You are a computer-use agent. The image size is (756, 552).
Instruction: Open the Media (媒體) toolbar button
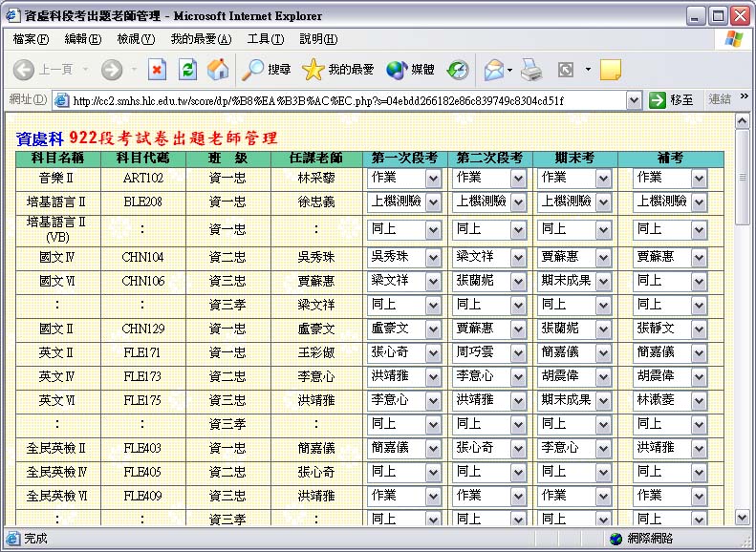411,70
